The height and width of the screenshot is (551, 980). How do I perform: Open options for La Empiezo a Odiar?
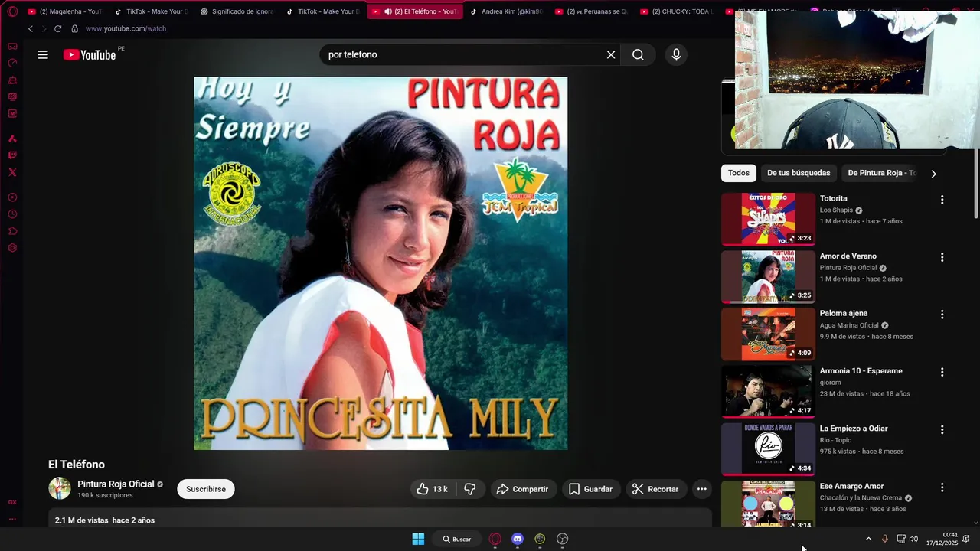(x=942, y=429)
